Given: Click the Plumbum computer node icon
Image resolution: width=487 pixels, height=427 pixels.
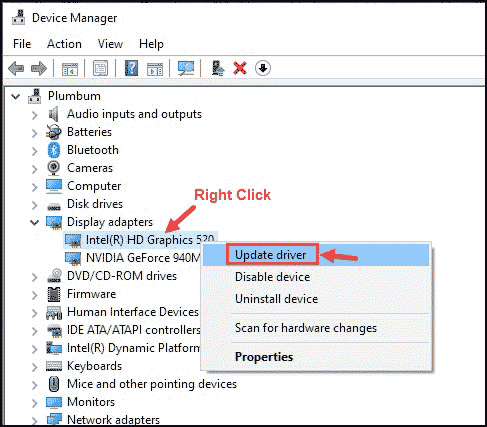Looking at the screenshot, I should pyautogui.click(x=35, y=96).
